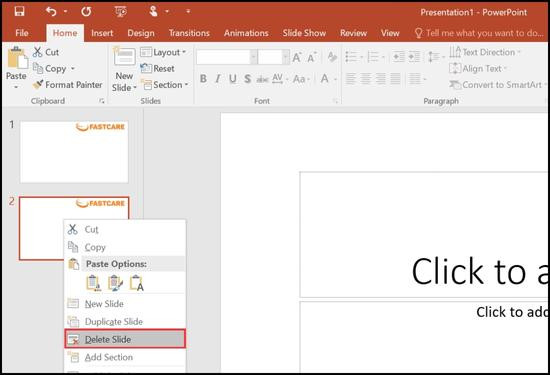Viewport: 550px width, 375px height.
Task: Toggle text Shadow
Action: coord(248,79)
